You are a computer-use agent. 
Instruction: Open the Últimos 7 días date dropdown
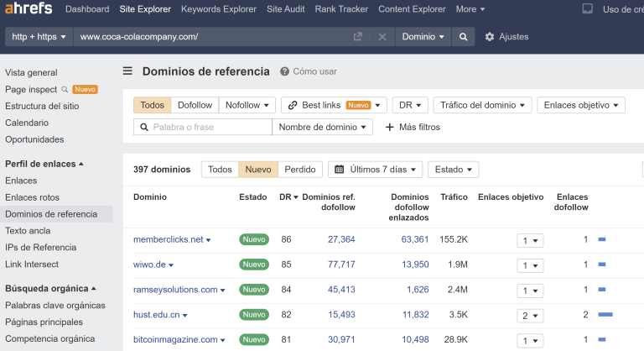point(377,169)
